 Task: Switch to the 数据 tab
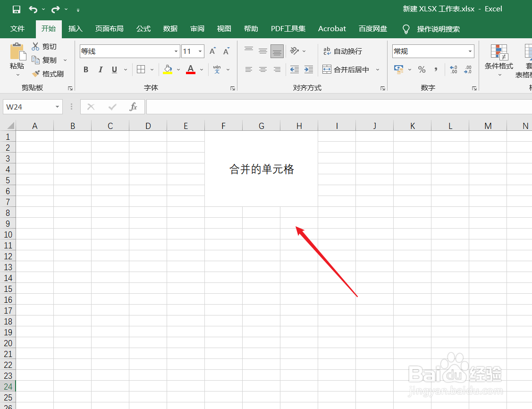point(170,29)
